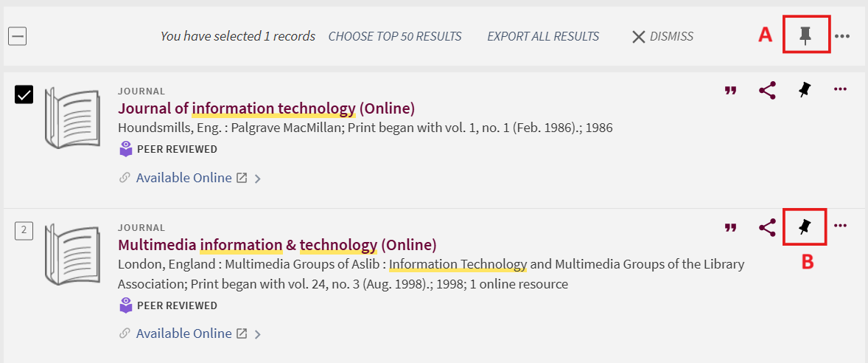868x363 pixels.
Task: Click Choose Top 50 Results
Action: pyautogui.click(x=395, y=36)
